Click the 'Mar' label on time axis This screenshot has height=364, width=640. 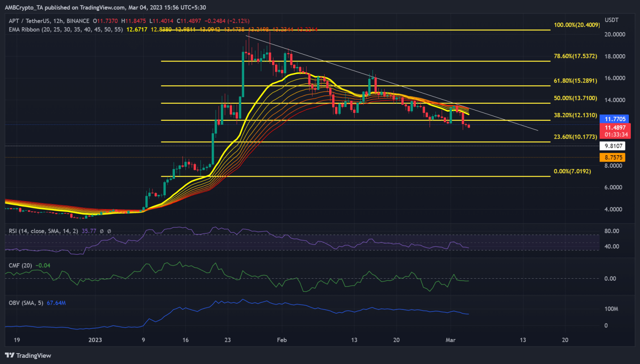[450, 340]
